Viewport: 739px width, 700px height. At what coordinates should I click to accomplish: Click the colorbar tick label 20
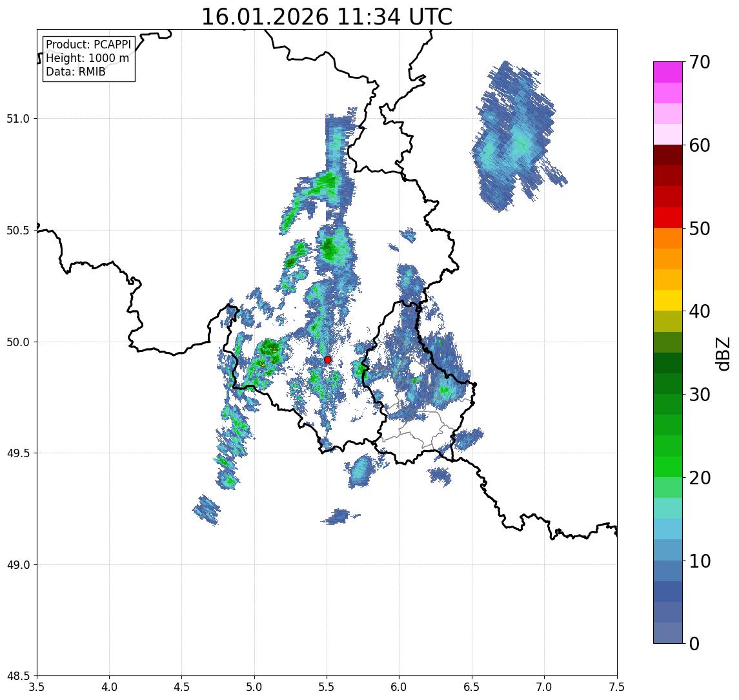click(x=700, y=478)
